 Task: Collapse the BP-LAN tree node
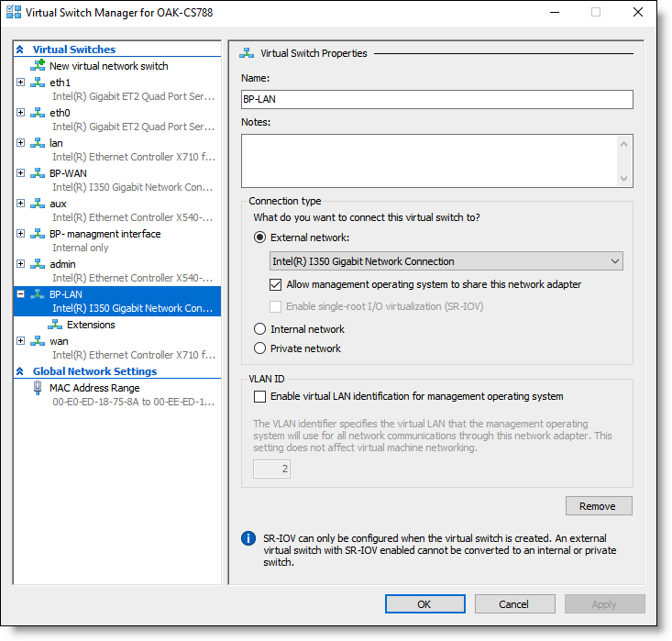20,294
